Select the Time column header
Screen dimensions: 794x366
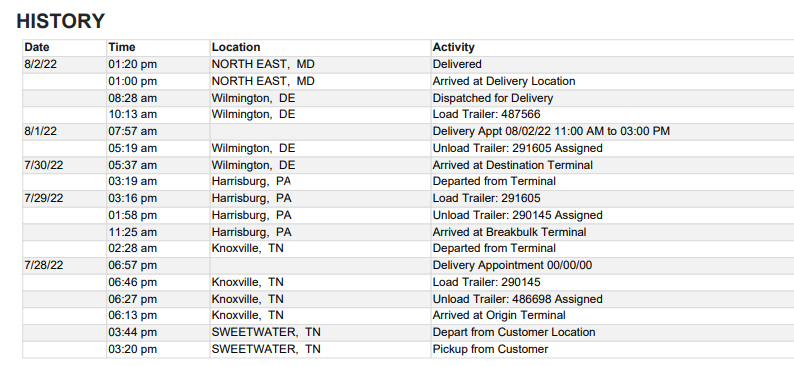click(x=122, y=47)
